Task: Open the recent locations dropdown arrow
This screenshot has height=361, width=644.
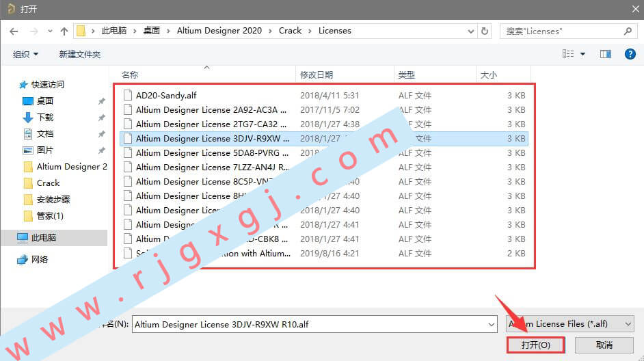Action: (50, 31)
